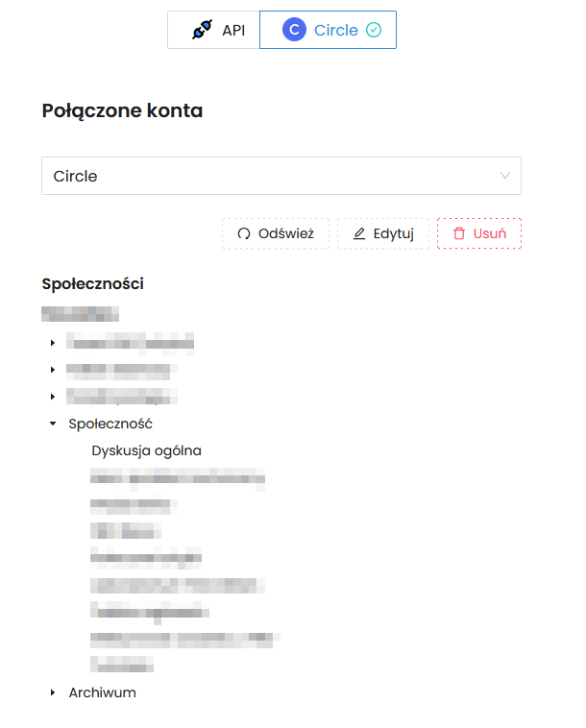Select the Społeczność group label

[110, 424]
